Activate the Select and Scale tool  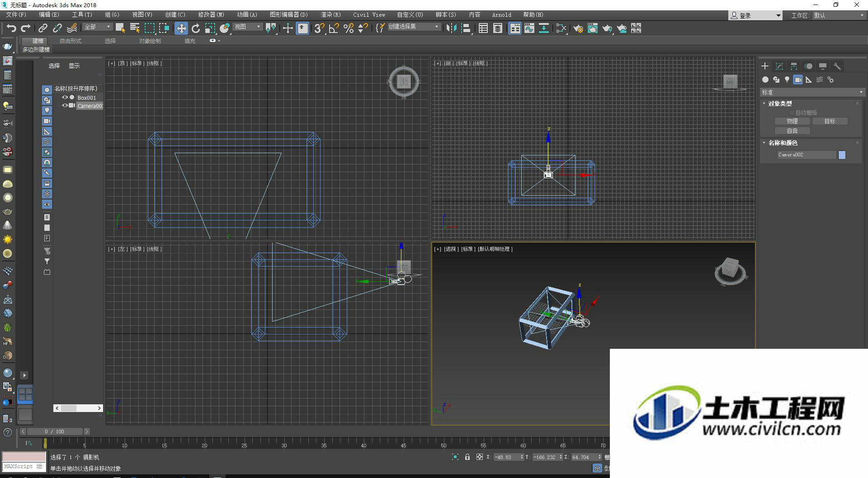[210, 28]
